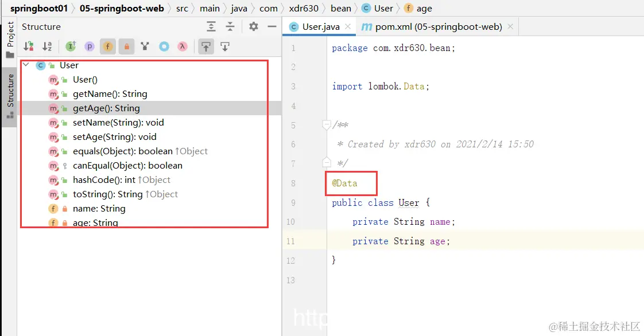Image resolution: width=644 pixels, height=336 pixels.
Task: Click method icon beside hashCode()
Action: (x=53, y=181)
